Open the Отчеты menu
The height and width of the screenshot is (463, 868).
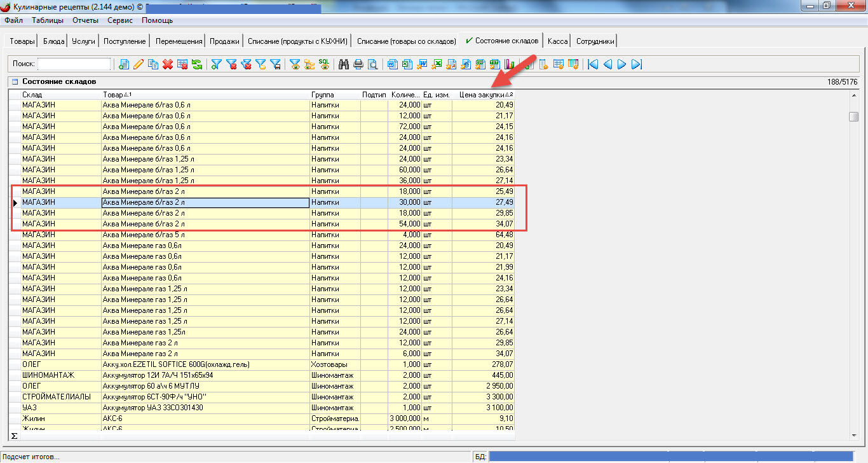85,20
